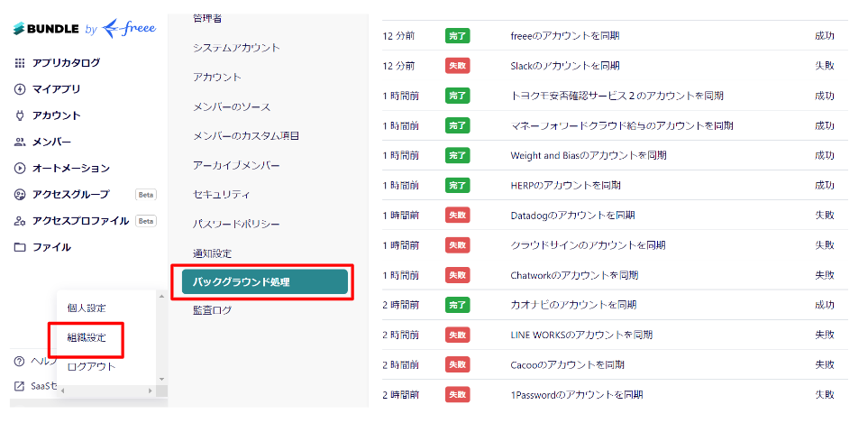Open セキュリティ settings
The height and width of the screenshot is (423, 868).
point(222,195)
